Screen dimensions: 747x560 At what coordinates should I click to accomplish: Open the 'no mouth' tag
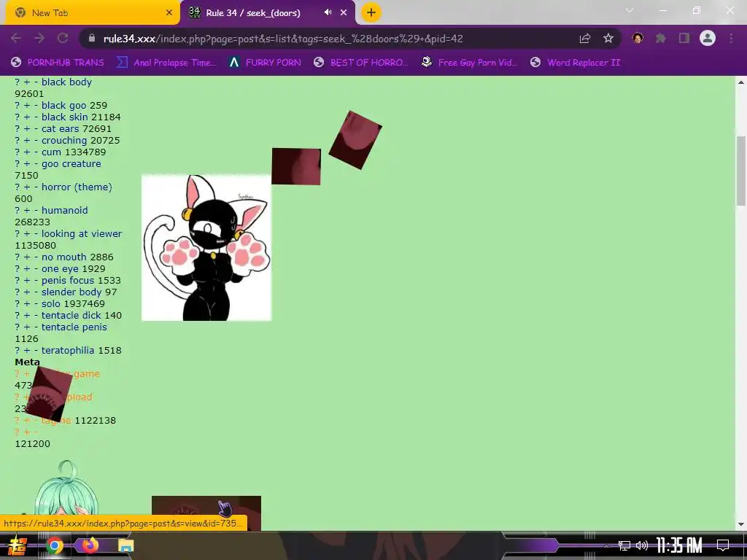(64, 257)
